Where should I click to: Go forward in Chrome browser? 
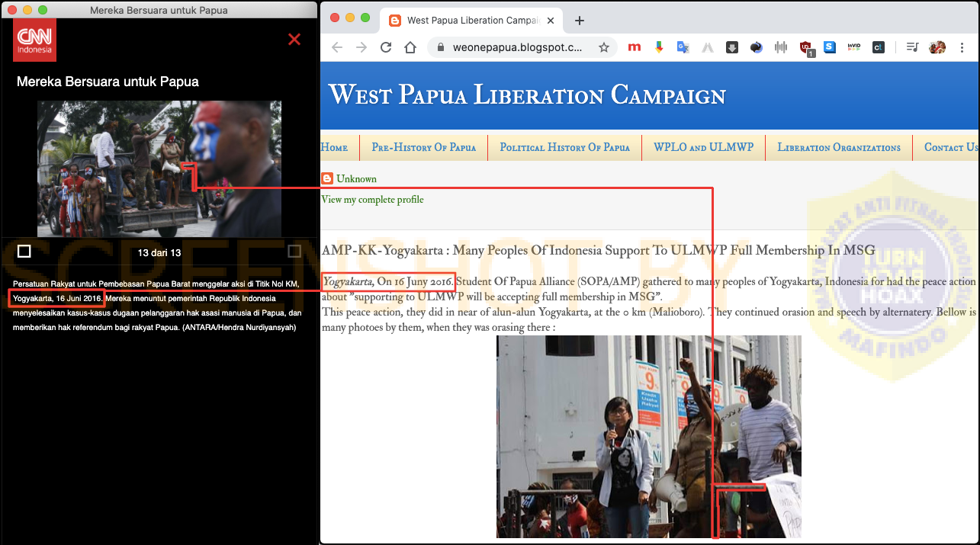coord(361,47)
